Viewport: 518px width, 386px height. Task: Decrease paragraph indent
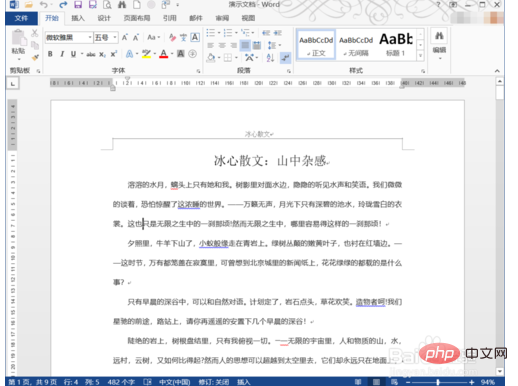click(266, 33)
